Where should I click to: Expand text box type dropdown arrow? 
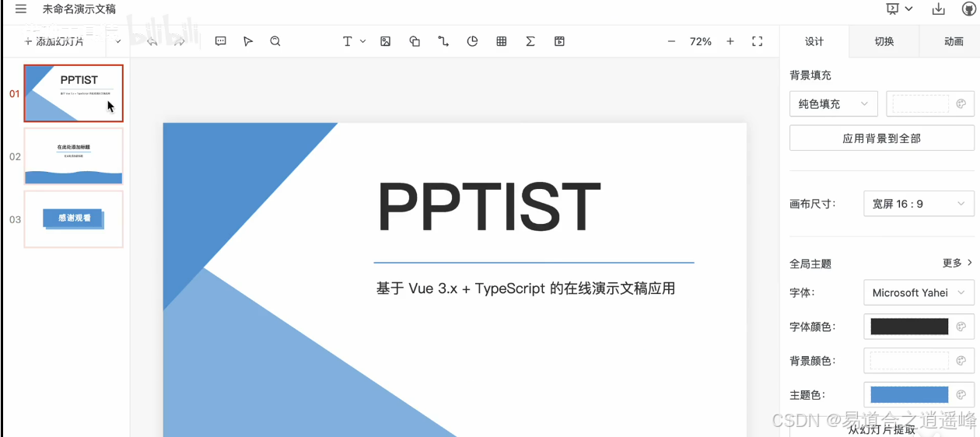(362, 41)
